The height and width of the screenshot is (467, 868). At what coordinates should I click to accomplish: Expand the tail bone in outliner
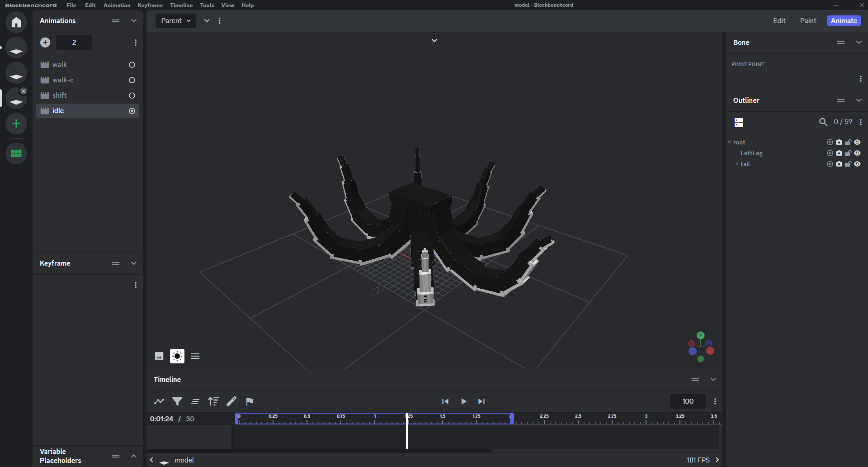737,164
